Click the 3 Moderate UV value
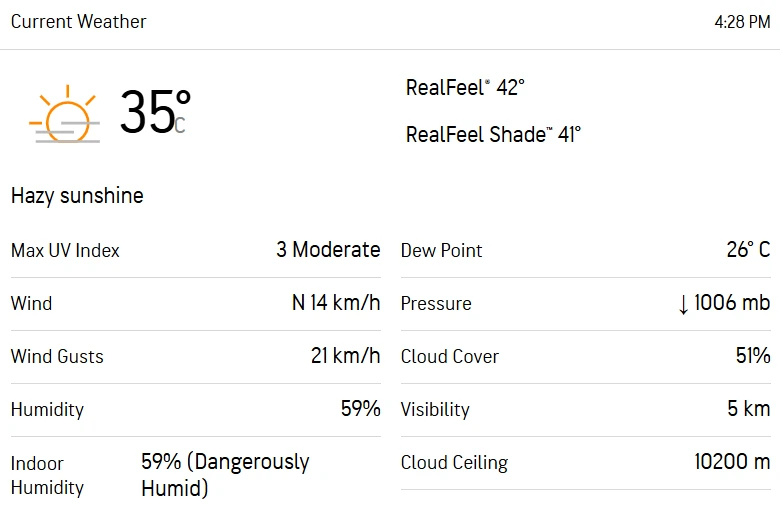Viewport: 780px width, 532px height. tap(328, 250)
